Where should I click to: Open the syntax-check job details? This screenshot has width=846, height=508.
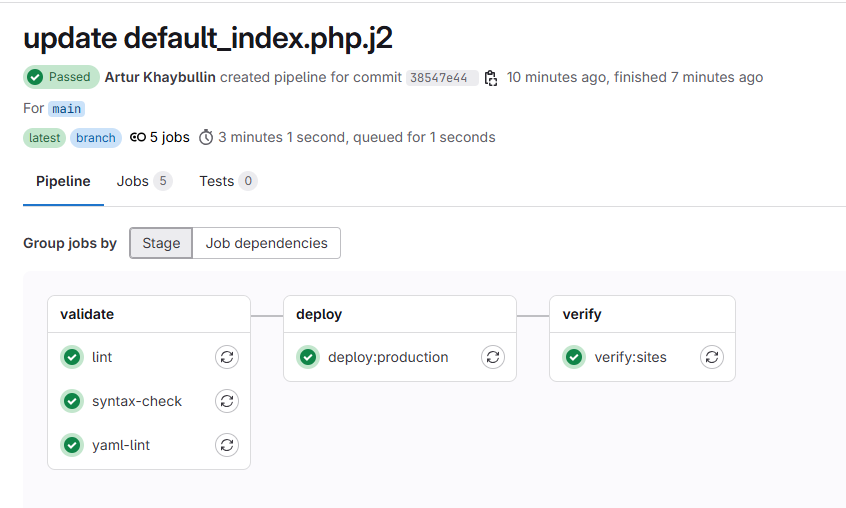pyautogui.click(x=136, y=401)
